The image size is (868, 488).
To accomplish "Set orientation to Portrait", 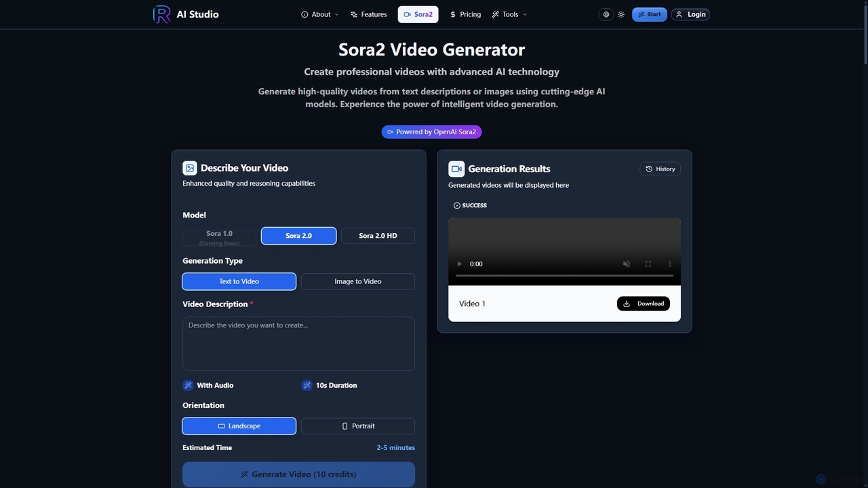I will click(x=358, y=426).
